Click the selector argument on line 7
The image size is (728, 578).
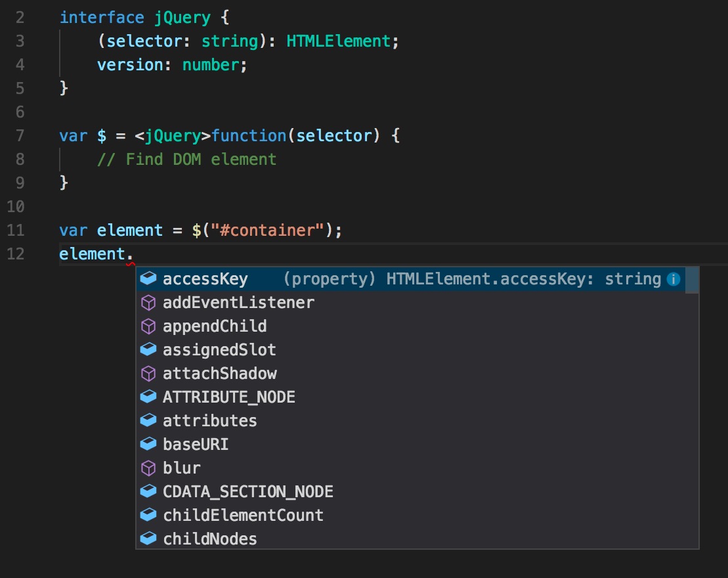tap(334, 136)
